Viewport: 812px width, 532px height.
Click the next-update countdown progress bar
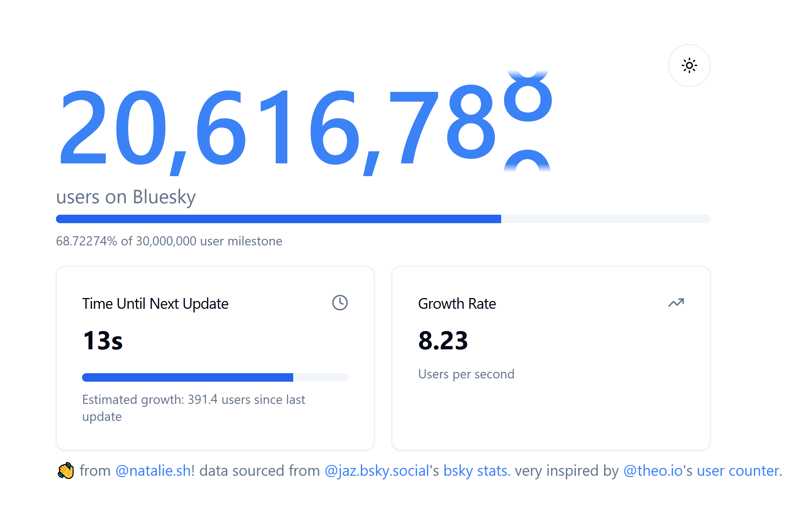pos(215,377)
